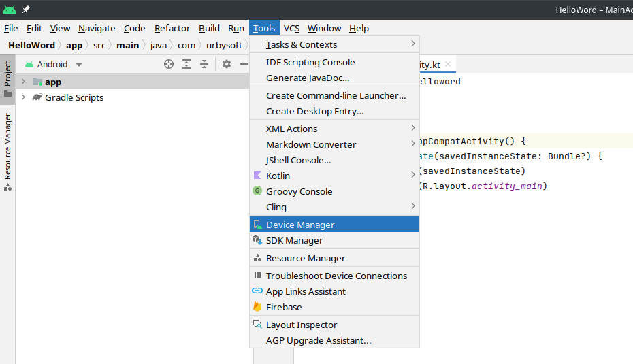Select AGP Upgrade Assistant menu entry
This screenshot has height=364, width=633.
click(x=318, y=340)
